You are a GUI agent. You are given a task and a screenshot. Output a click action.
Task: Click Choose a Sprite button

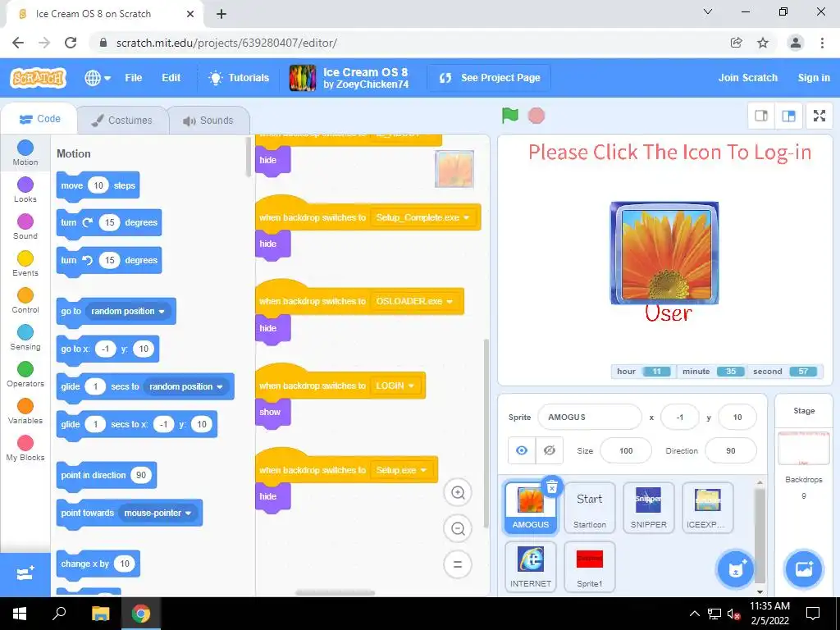pos(736,569)
